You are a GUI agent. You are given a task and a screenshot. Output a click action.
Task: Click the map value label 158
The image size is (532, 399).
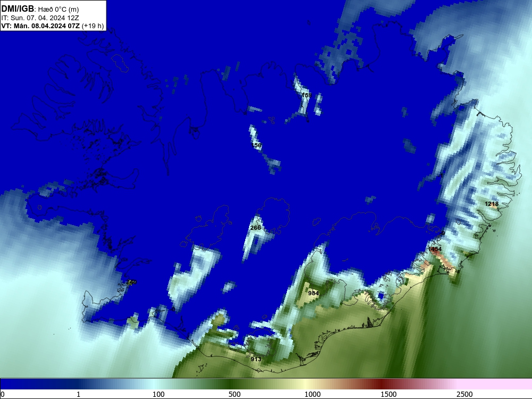coord(306,95)
